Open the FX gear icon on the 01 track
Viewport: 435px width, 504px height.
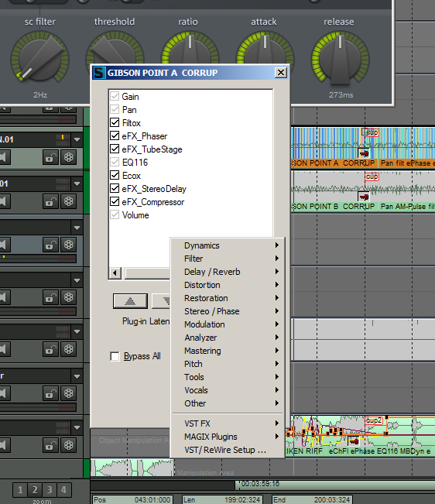pos(68,201)
